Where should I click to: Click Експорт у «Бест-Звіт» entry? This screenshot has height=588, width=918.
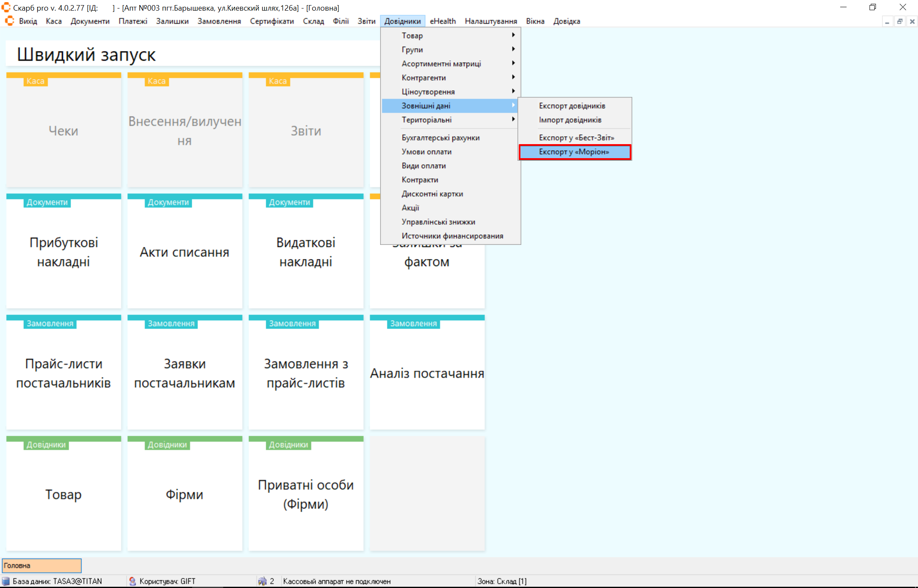point(576,138)
